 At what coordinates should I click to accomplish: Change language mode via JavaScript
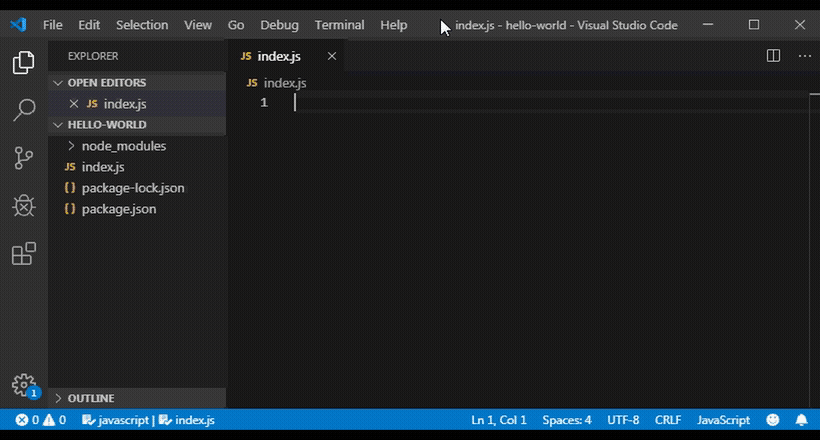coord(723,420)
